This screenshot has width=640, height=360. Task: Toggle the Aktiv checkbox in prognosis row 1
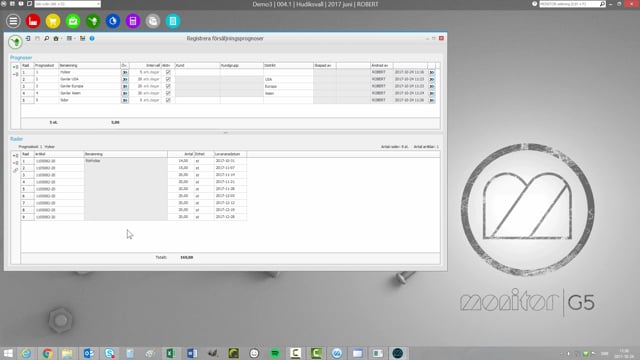168,72
